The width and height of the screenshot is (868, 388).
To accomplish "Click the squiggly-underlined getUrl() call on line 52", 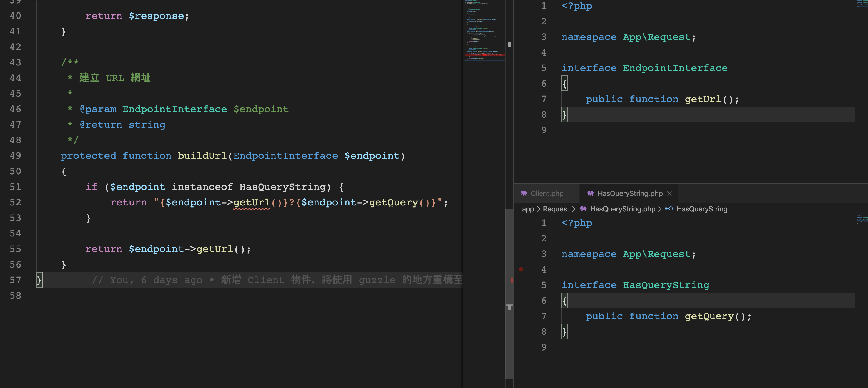I will [252, 202].
